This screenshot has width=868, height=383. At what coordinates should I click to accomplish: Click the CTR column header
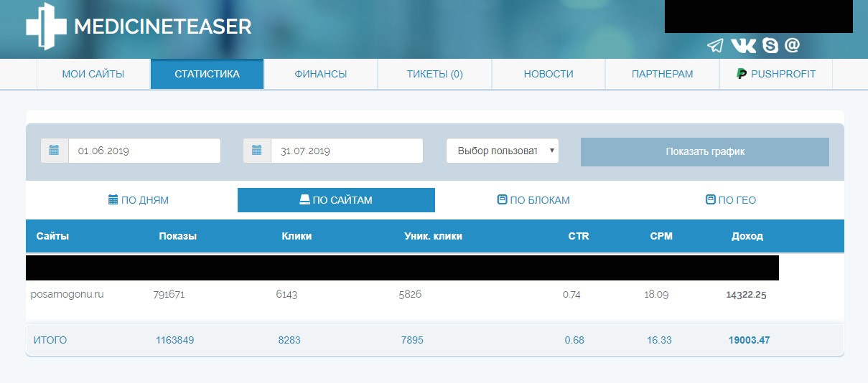[x=579, y=236]
